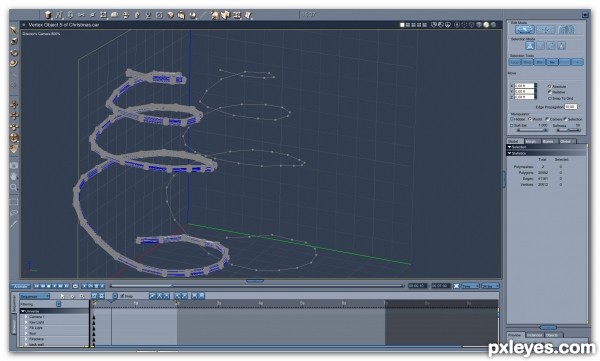Adjust the Softness slider

tap(568, 130)
